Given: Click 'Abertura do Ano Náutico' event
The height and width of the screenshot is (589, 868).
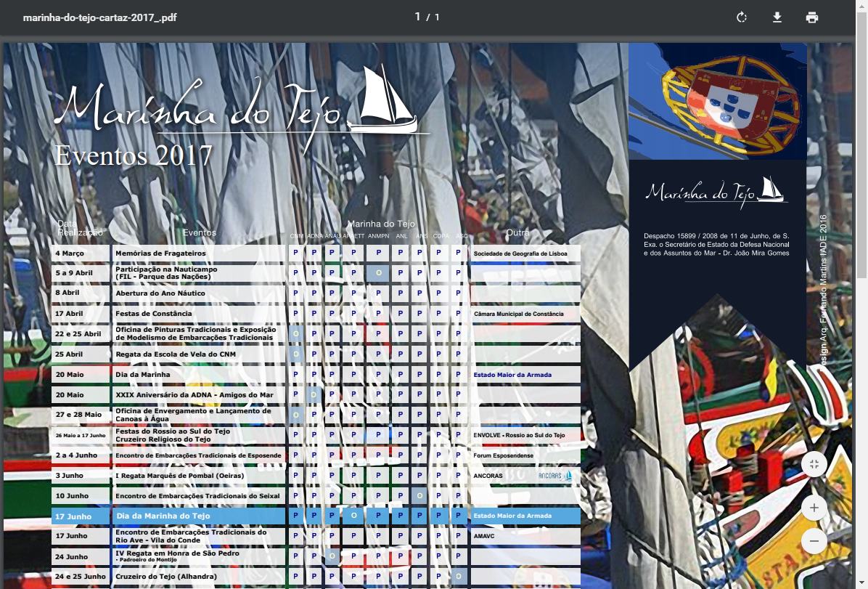Looking at the screenshot, I should point(160,293).
